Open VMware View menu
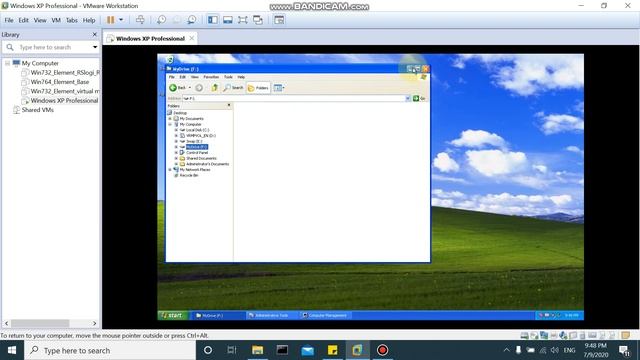The image size is (640, 360). tap(40, 20)
